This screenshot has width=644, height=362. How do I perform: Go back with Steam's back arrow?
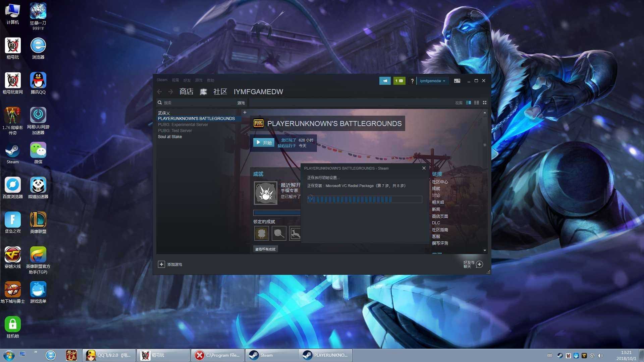pos(160,92)
